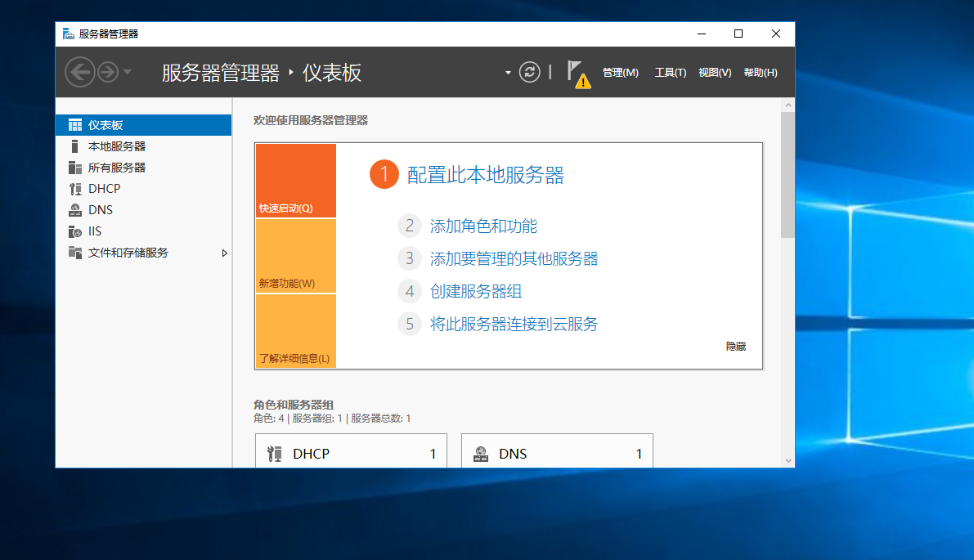This screenshot has height=560, width=974.
Task: Click the 文件和存储服务 icon
Action: point(75,253)
